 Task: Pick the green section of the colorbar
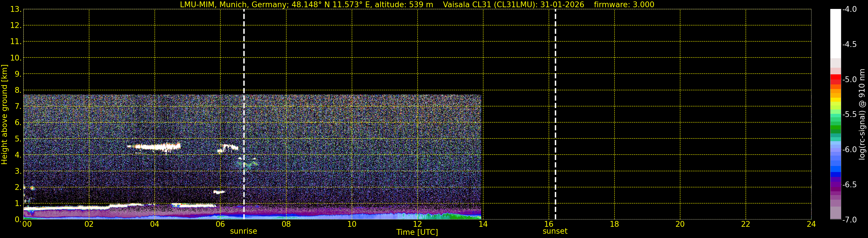pyautogui.click(x=835, y=128)
